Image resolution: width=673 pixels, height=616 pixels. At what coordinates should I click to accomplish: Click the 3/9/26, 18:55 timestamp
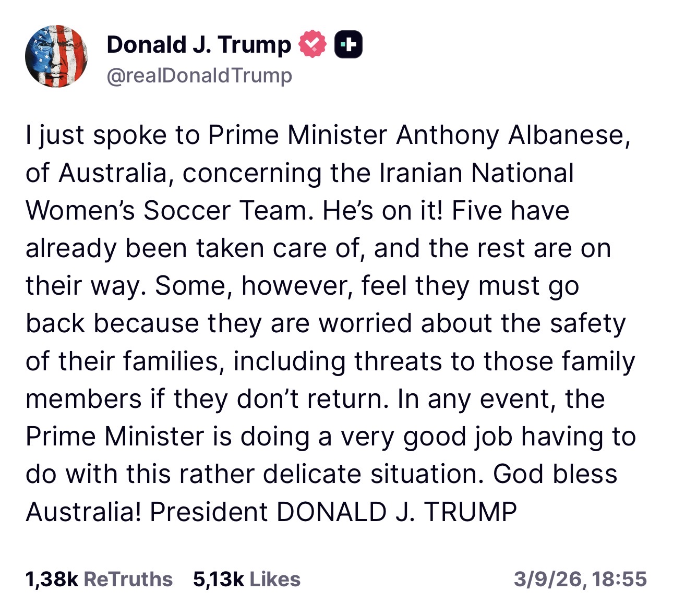point(580,579)
